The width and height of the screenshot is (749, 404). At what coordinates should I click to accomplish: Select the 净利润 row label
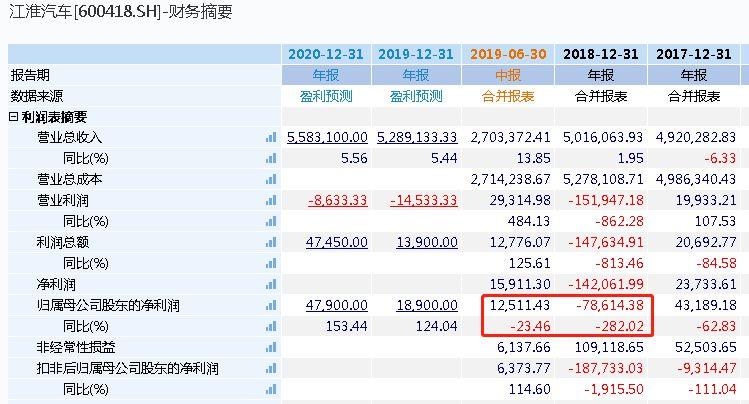pyautogui.click(x=56, y=285)
